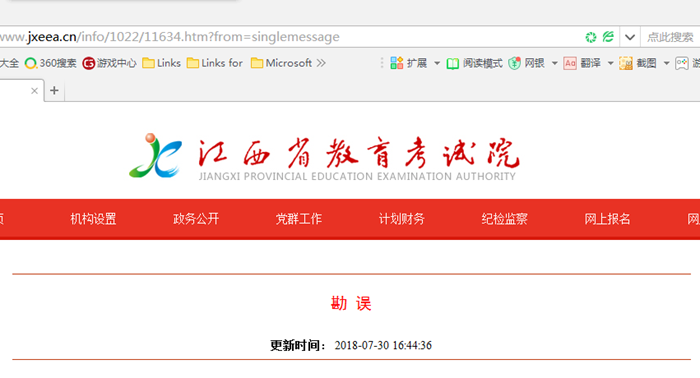
Task: Click the 江西省教育考试院 calligraphy header text
Action: click(x=358, y=154)
